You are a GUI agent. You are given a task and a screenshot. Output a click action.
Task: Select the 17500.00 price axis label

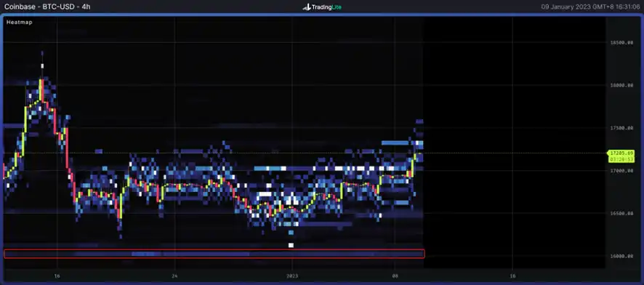coord(621,128)
